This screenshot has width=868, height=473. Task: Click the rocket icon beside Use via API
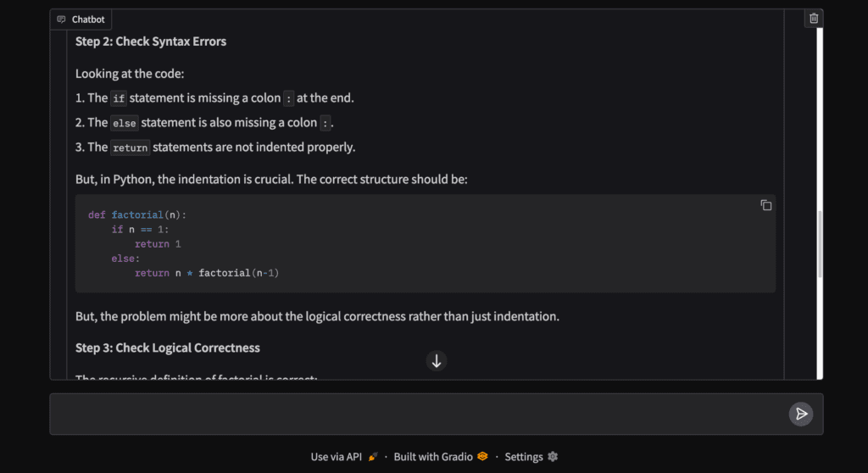(x=373, y=456)
